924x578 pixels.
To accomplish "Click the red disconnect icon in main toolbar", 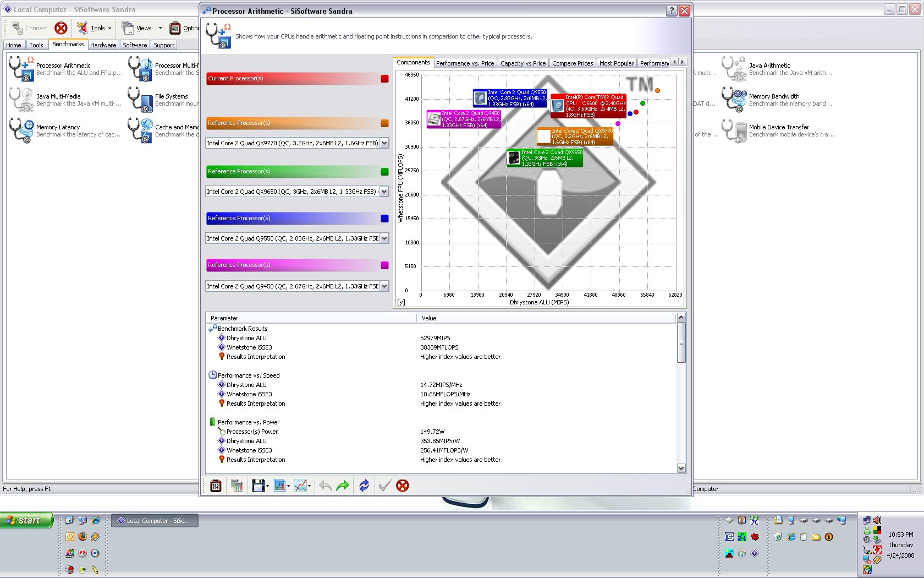I will 61,28.
